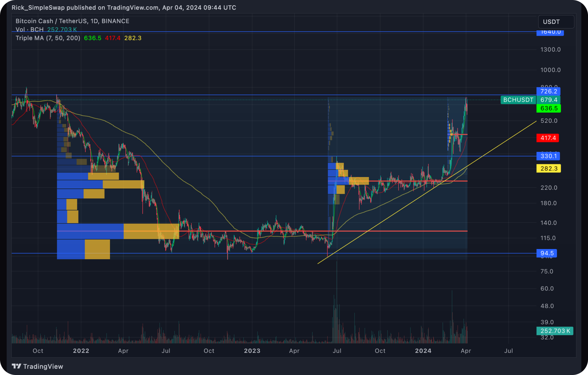The width and height of the screenshot is (588, 375).
Task: Click the 252.703 K volume axis label
Action: coord(555,331)
